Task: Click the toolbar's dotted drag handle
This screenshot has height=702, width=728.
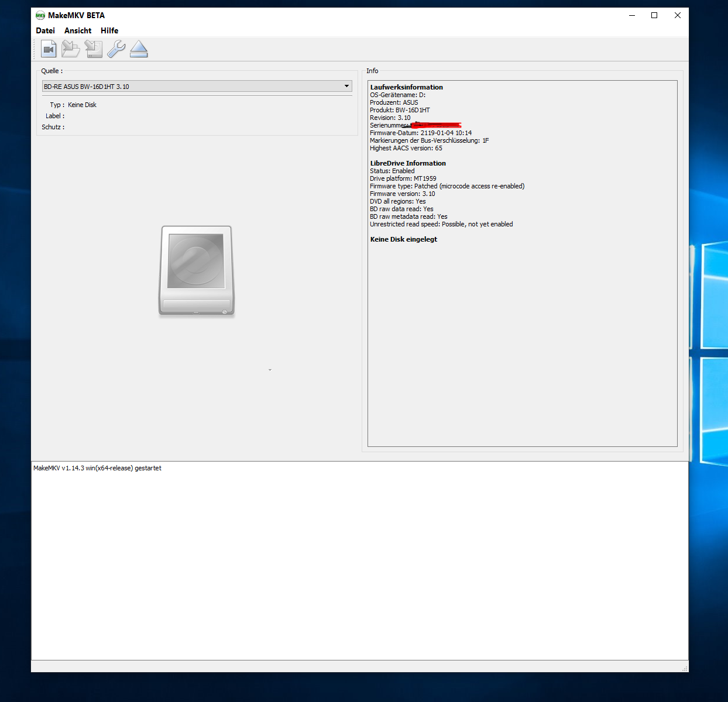Action: (35, 49)
